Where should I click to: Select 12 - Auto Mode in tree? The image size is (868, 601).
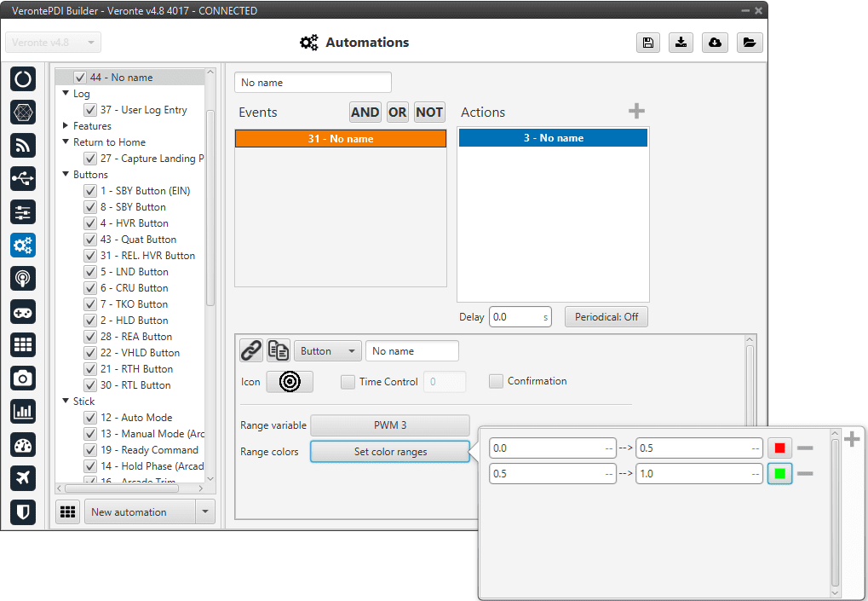[135, 418]
